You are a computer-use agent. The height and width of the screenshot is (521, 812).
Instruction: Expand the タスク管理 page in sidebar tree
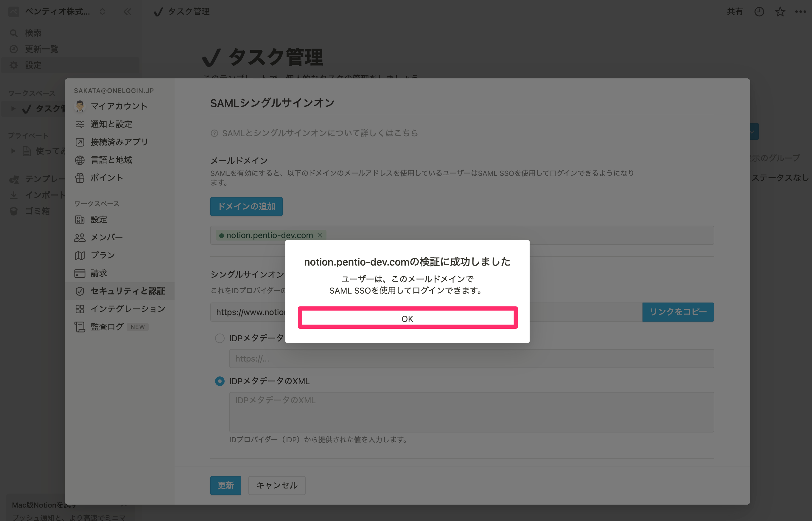coord(13,108)
